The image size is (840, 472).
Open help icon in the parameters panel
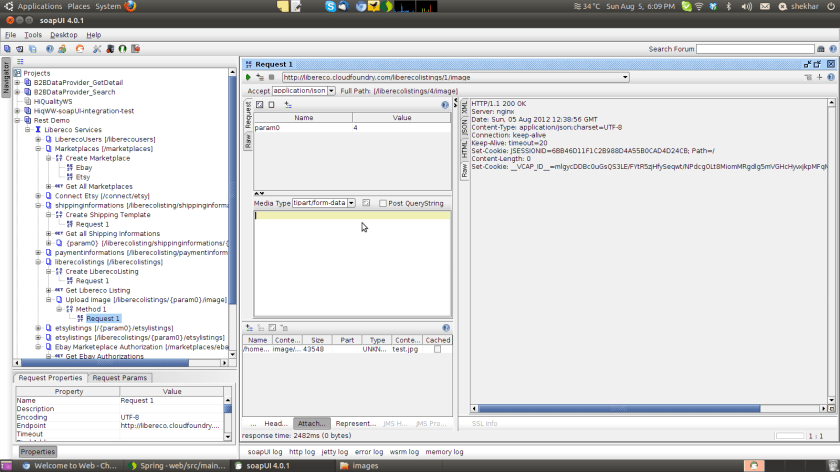445,104
